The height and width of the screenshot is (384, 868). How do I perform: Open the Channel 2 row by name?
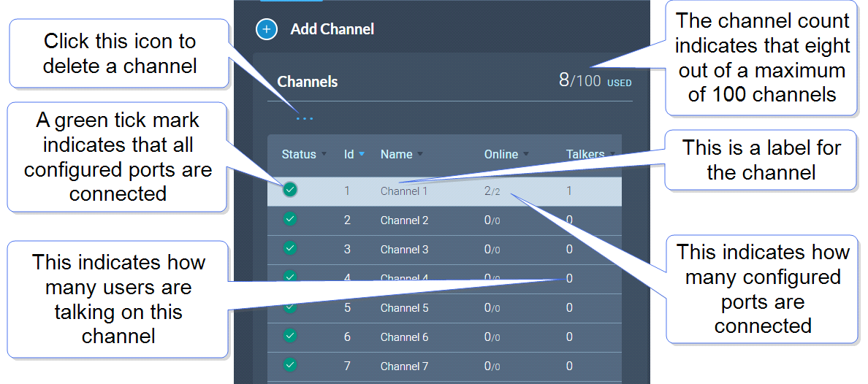pyautogui.click(x=404, y=220)
